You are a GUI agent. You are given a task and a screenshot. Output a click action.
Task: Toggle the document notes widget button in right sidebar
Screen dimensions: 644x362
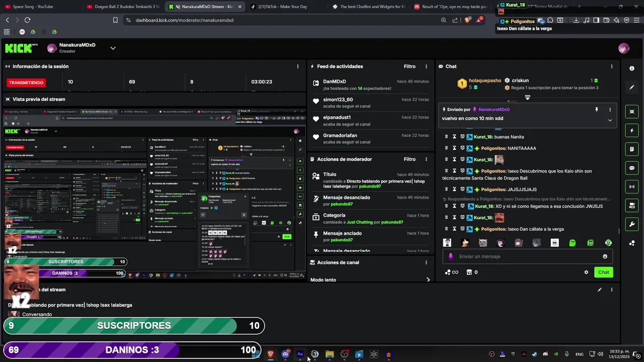(x=631, y=149)
